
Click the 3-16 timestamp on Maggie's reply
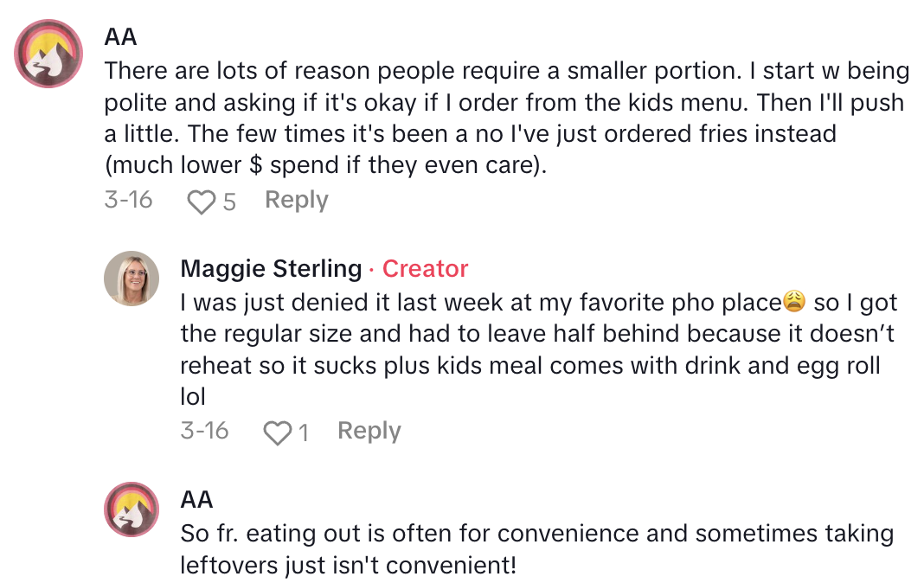tap(205, 430)
